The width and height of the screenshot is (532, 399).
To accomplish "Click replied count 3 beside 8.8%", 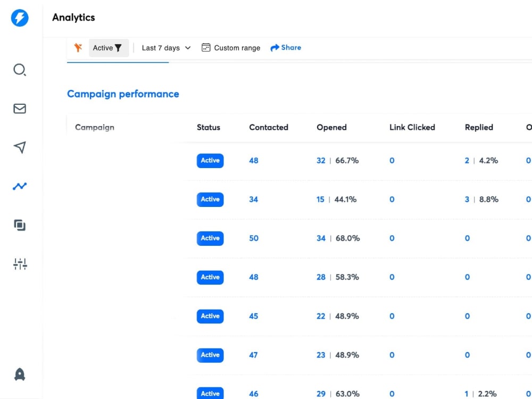I will (467, 199).
